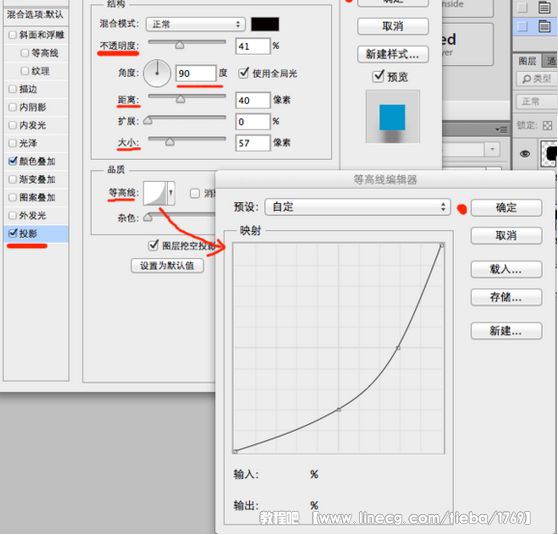
Task: Click the 杂色 noise slider handle
Action: tap(148, 217)
